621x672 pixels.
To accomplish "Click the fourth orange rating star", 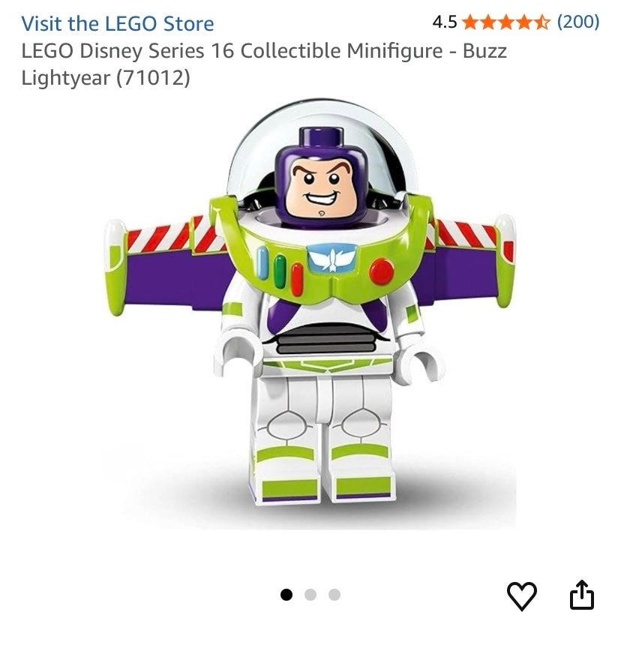I will click(x=523, y=22).
